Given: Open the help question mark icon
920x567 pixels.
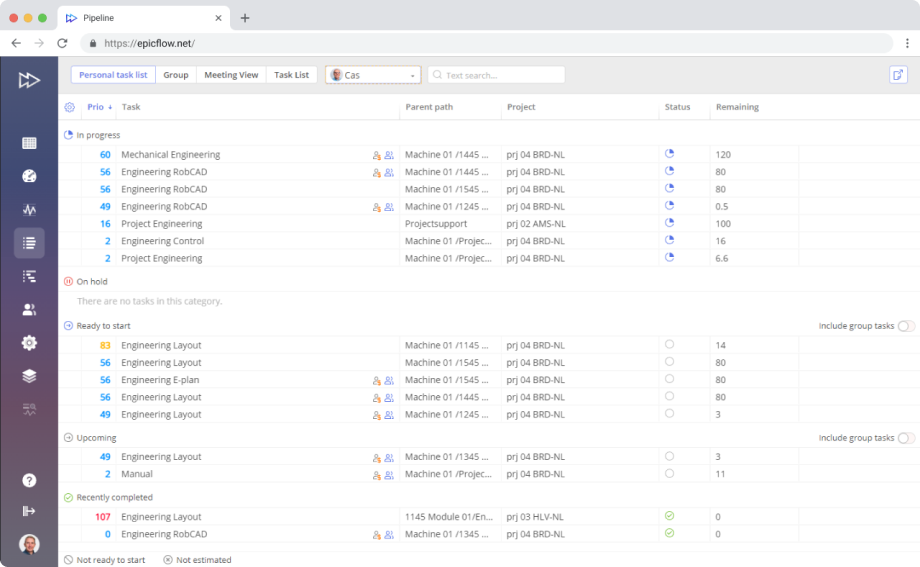Looking at the screenshot, I should [x=29, y=481].
